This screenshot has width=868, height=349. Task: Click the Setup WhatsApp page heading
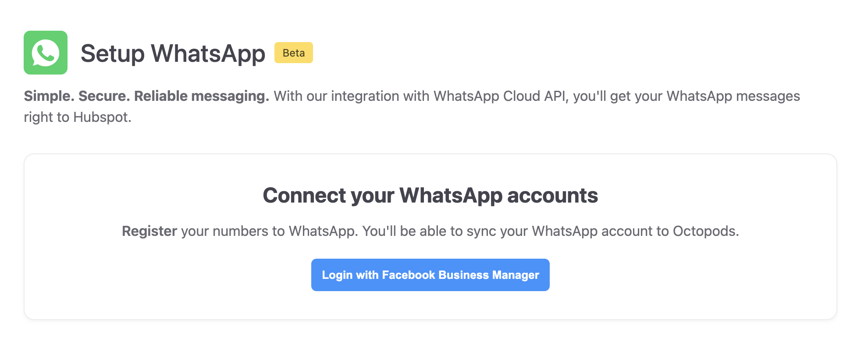(x=173, y=53)
